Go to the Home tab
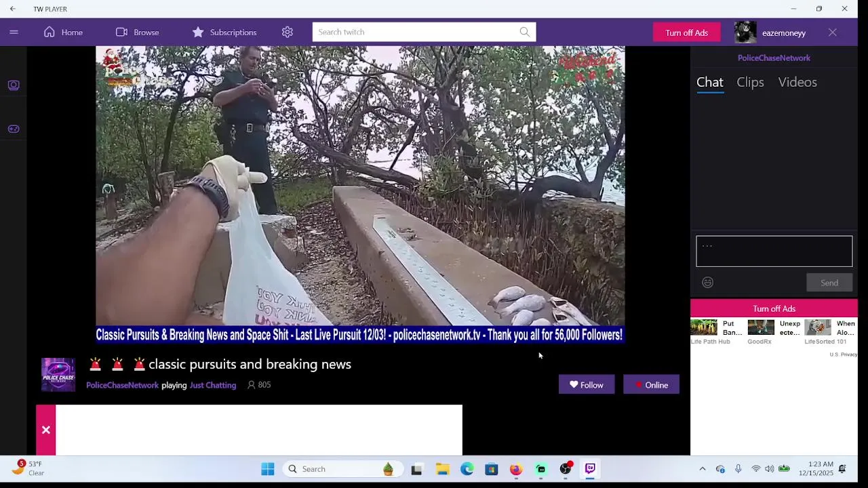Screen dimensions: 868x488 64,32
